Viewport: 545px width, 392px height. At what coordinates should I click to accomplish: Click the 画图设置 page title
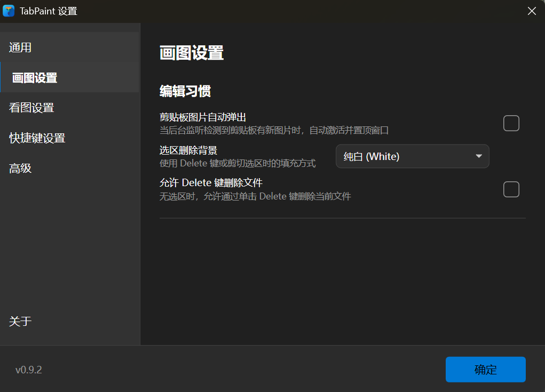[x=191, y=53]
